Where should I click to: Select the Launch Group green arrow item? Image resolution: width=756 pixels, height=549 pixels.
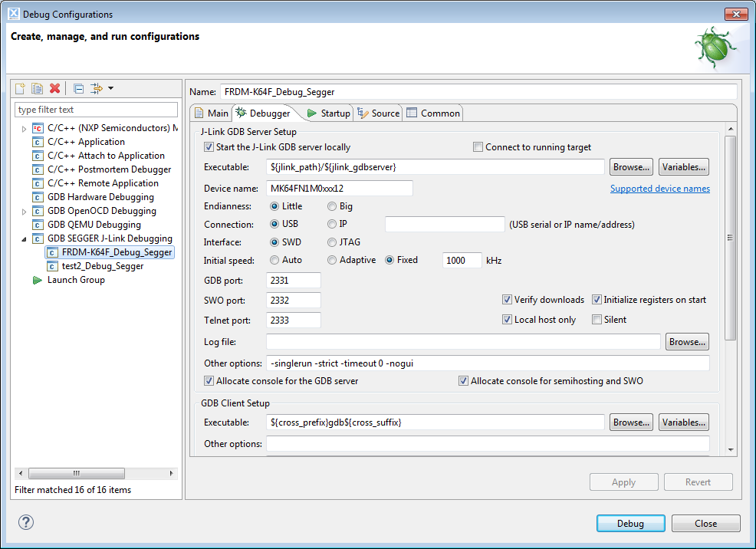tap(75, 280)
